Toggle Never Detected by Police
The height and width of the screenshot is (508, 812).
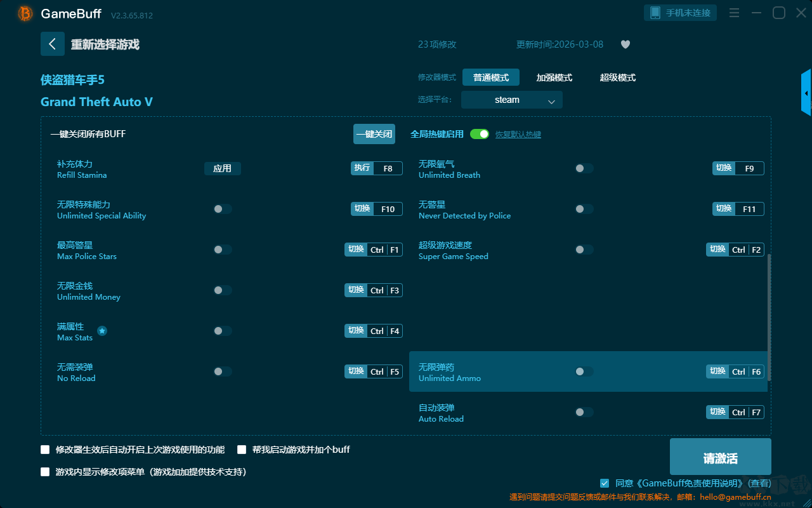584,209
